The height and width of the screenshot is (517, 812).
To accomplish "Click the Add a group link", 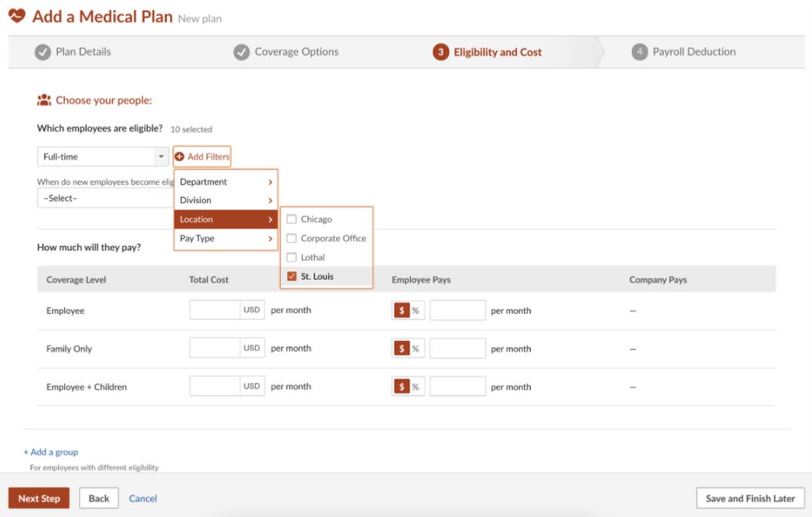I will click(x=51, y=452).
